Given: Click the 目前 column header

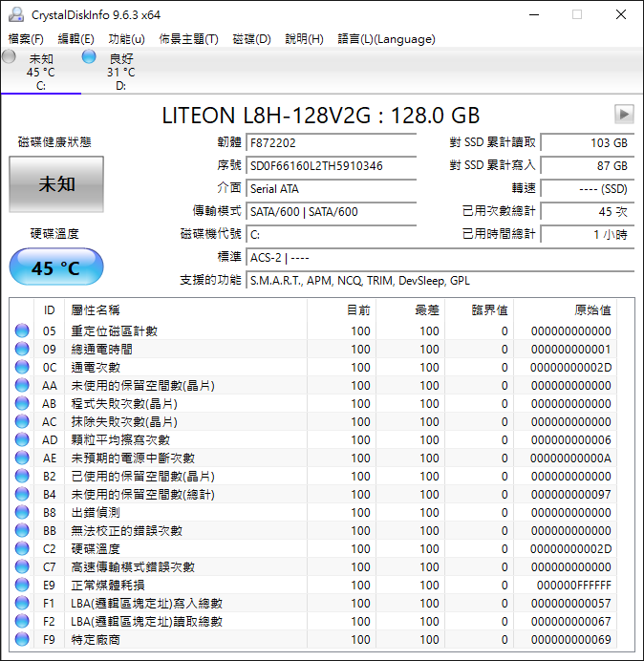Looking at the screenshot, I should pos(342,310).
